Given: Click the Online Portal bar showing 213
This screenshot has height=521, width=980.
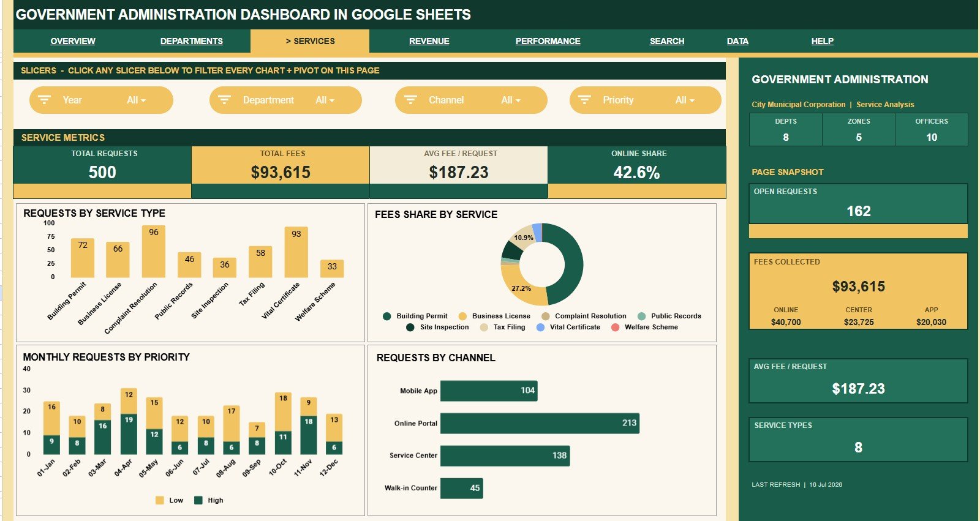Looking at the screenshot, I should 540,423.
